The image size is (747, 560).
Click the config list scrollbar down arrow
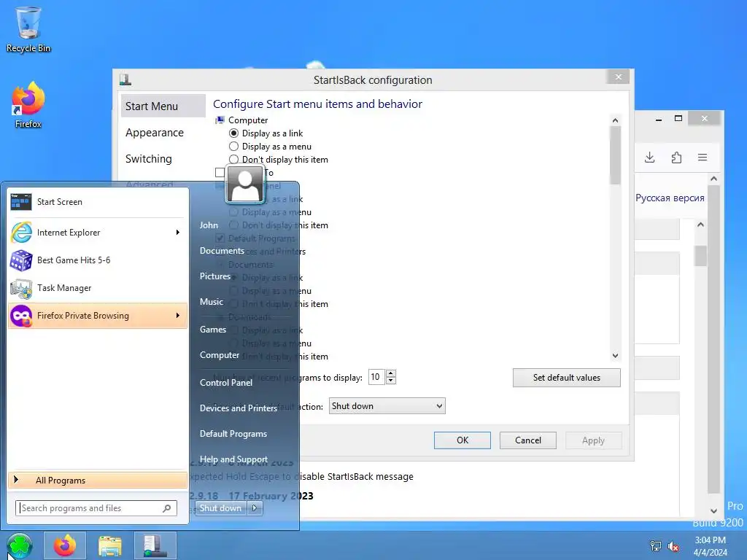click(x=615, y=356)
